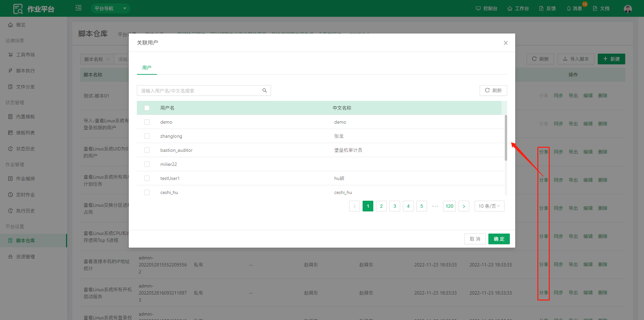Open 概览 overview in sidebar
This screenshot has width=644, height=320.
[x=33, y=25]
